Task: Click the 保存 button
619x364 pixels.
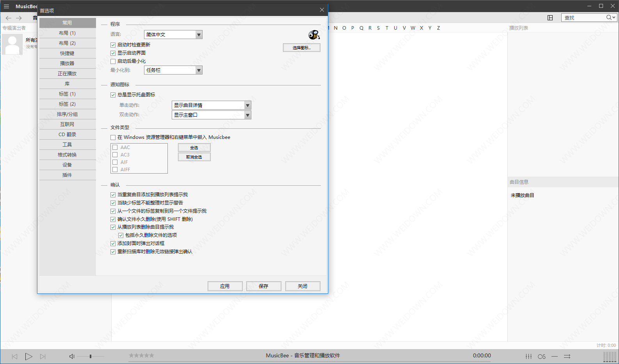Action: 264,286
